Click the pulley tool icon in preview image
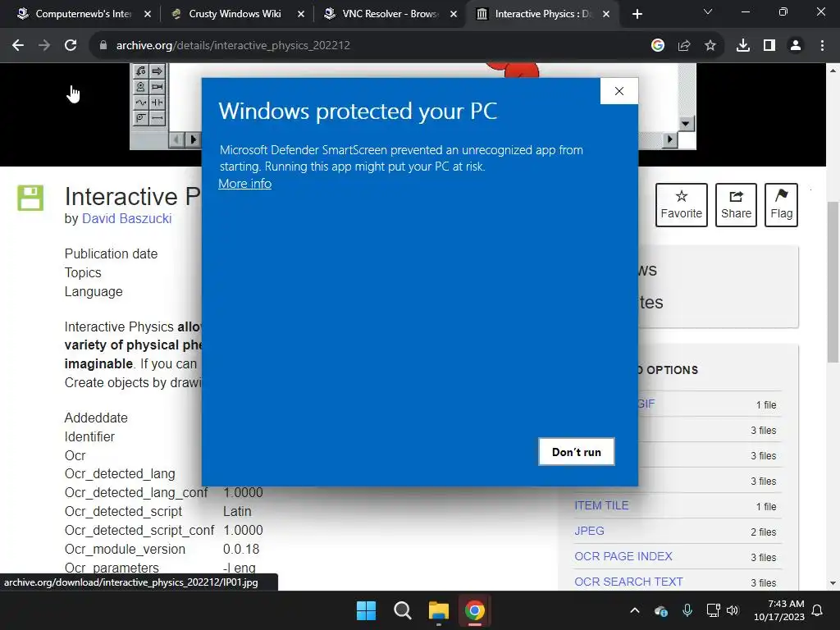840x630 pixels. point(141,118)
